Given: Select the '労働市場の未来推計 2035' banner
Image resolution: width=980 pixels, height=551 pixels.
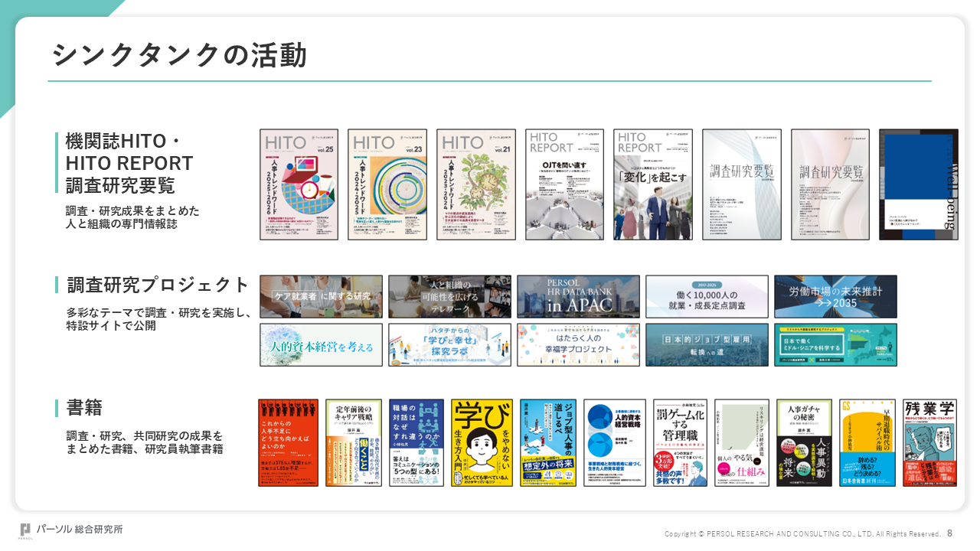Looking at the screenshot, I should click(835, 296).
